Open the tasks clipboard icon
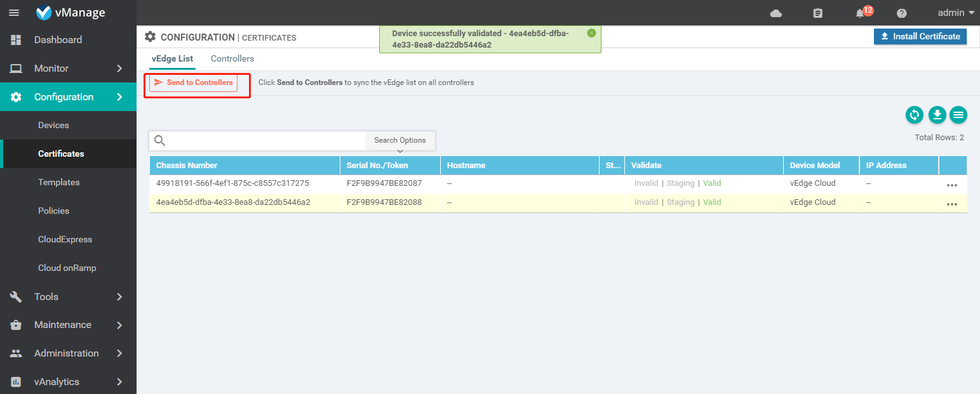Screen dimensions: 980x394 [817, 13]
